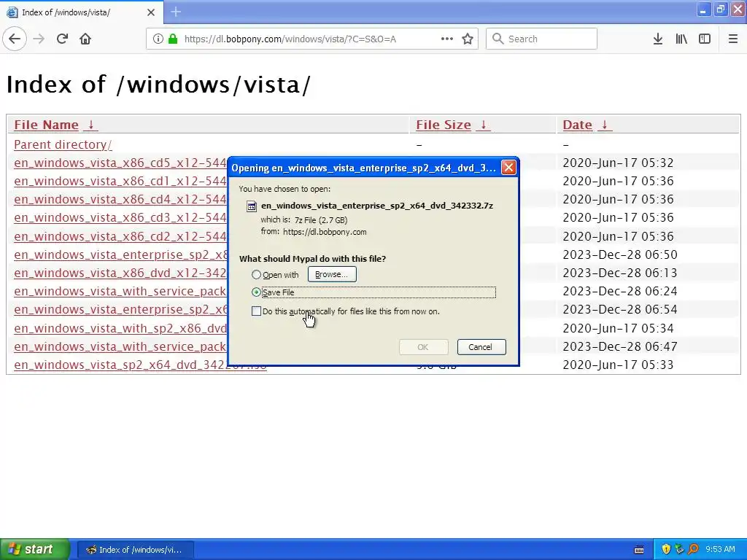Click the magnifier icon in search box

pos(498,39)
